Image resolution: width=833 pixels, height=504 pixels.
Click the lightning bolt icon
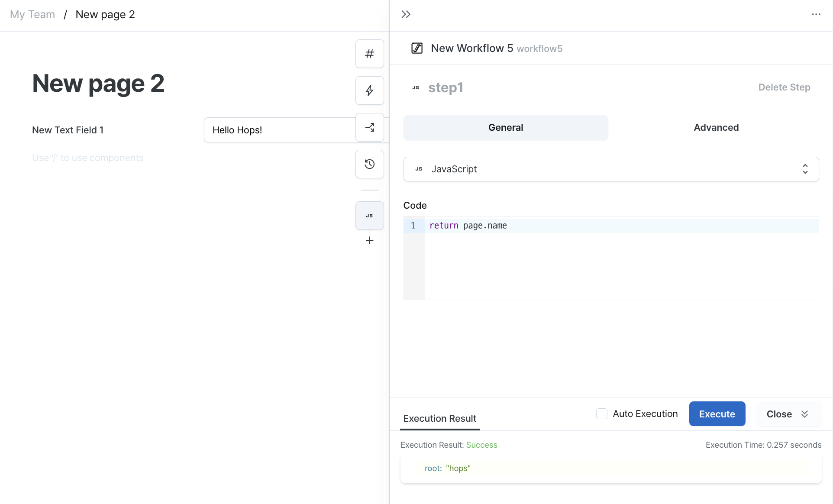coord(369,90)
